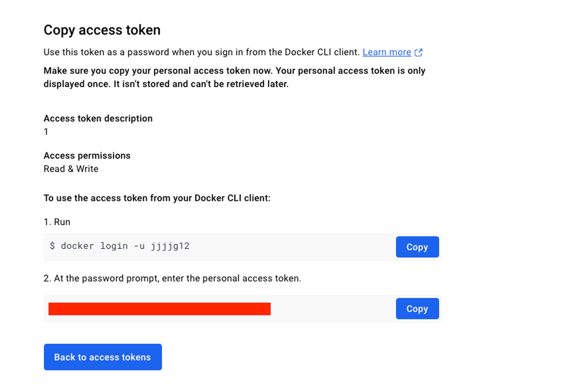This screenshot has height=392, width=561.
Task: Click empty space right of the red token bar
Action: pyautogui.click(x=331, y=309)
